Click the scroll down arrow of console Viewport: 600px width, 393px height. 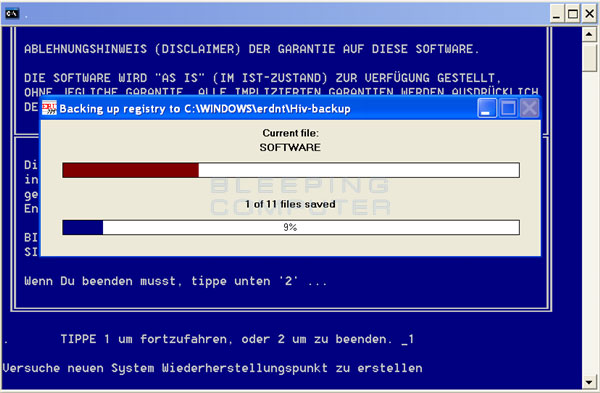(x=589, y=382)
